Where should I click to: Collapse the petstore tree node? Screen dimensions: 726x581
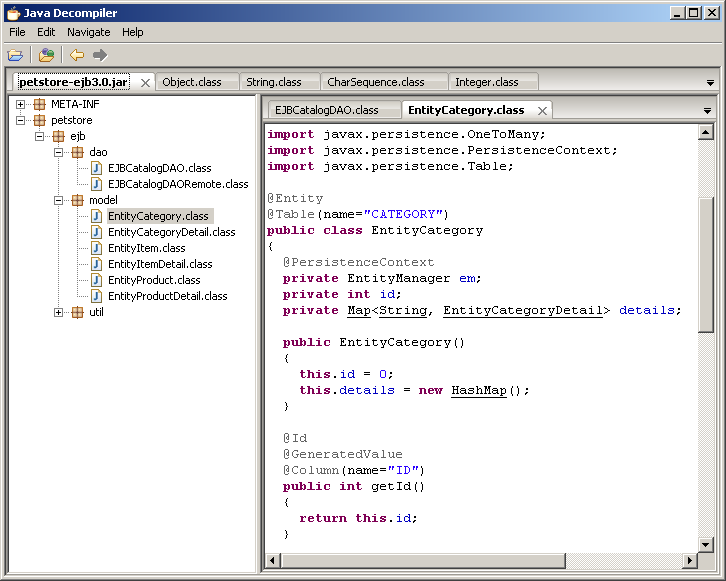tap(20, 120)
